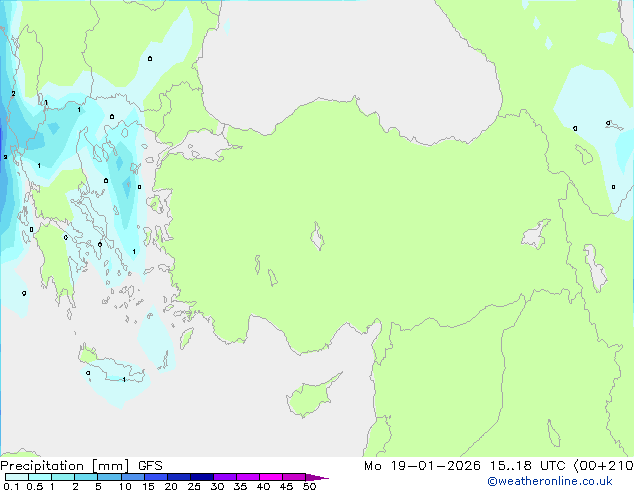This screenshot has width=634, height=490.
Task: Click the 1–2 mm legend color swatch
Action: tap(63, 477)
